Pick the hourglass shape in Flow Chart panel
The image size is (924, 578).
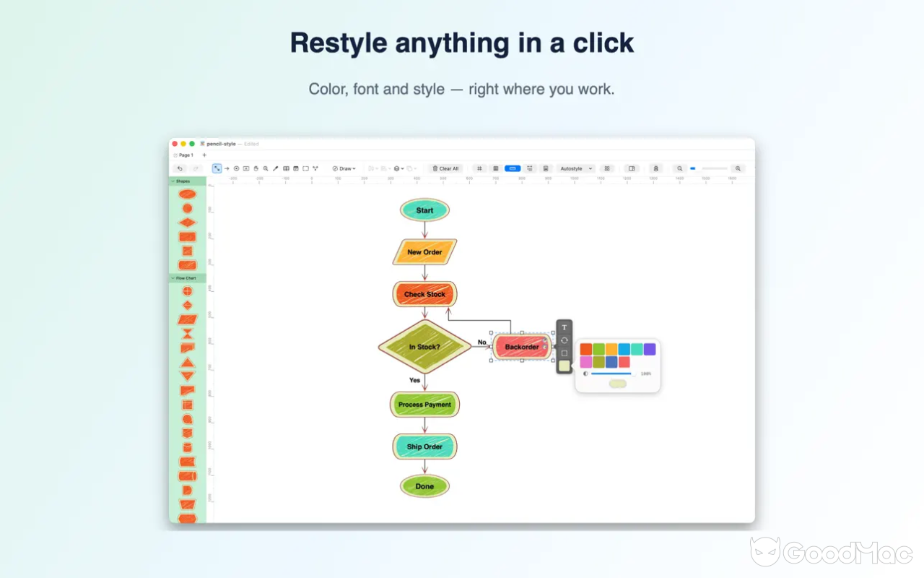188,334
